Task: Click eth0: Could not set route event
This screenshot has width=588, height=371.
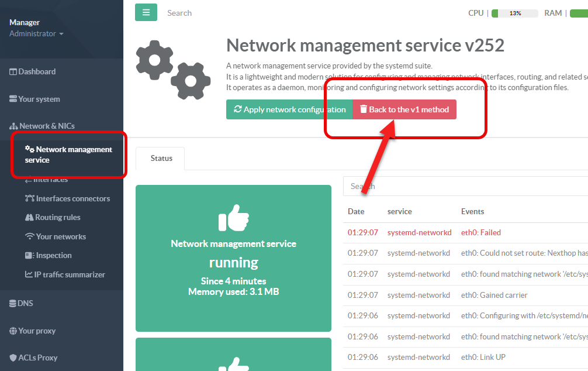Action: tap(524, 253)
